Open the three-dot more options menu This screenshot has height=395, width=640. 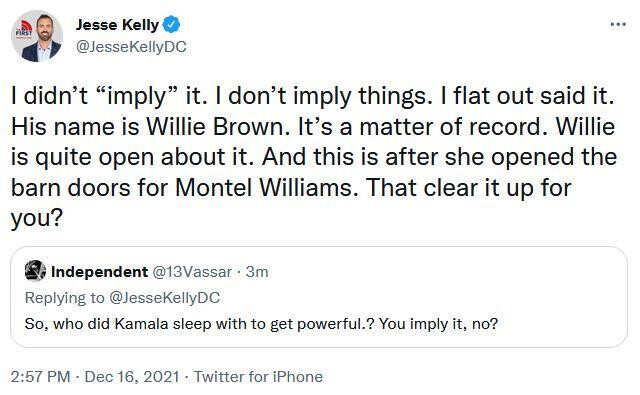tap(618, 24)
